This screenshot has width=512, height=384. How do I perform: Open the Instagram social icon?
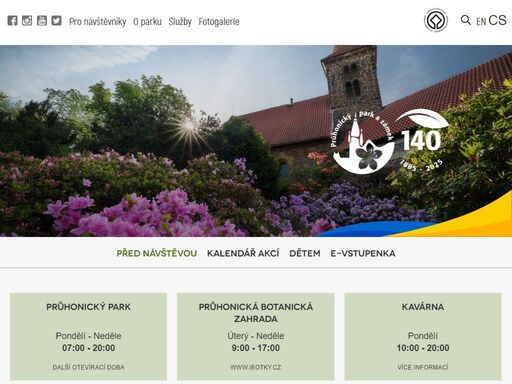click(27, 21)
